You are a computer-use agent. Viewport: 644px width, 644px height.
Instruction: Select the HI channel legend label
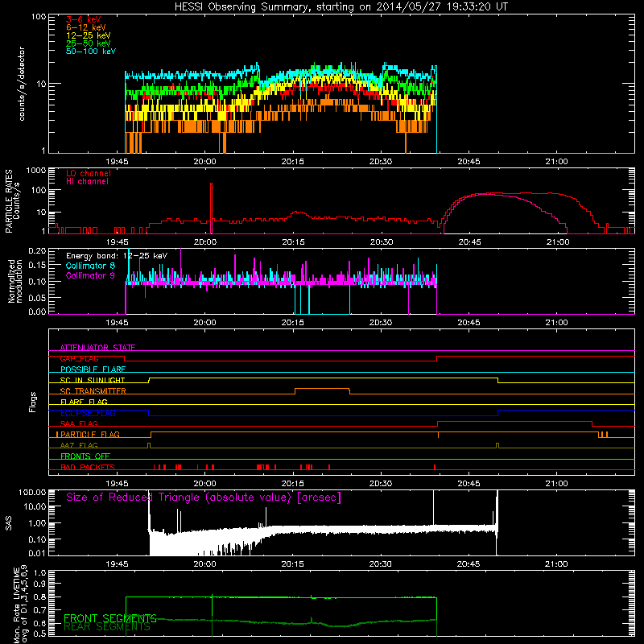tap(88, 182)
